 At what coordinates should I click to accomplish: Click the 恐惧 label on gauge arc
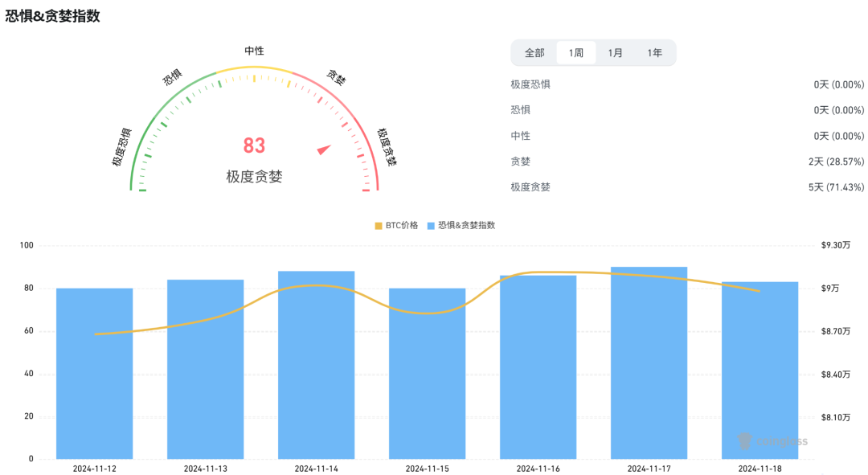(172, 77)
